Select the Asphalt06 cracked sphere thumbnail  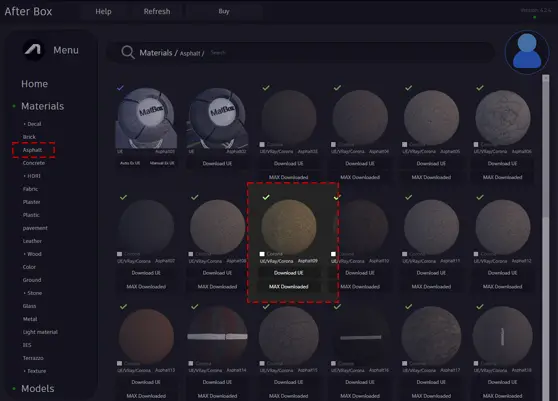[502, 117]
